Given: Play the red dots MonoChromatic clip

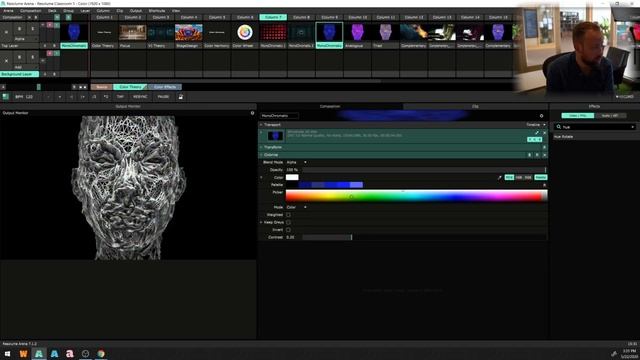Looking at the screenshot, I should tap(273, 32).
